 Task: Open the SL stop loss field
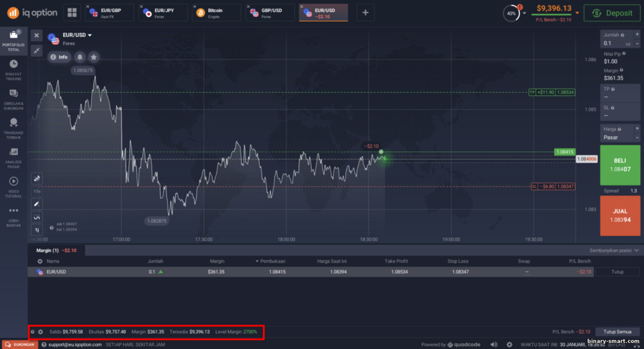tap(620, 112)
